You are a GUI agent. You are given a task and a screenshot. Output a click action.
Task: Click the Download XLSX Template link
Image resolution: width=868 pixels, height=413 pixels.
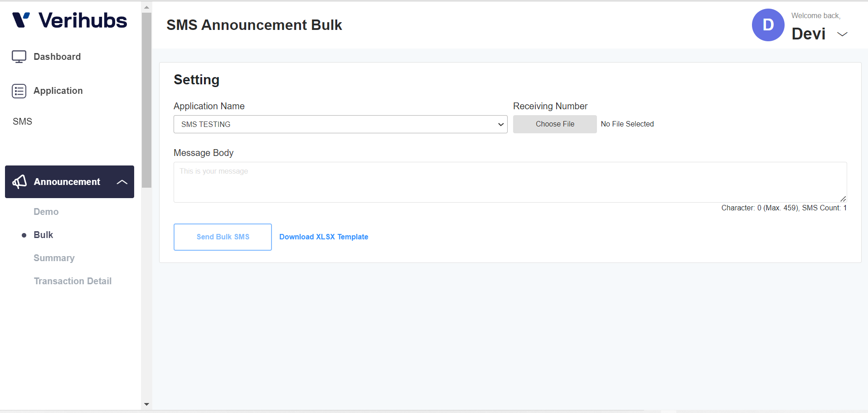coord(324,237)
